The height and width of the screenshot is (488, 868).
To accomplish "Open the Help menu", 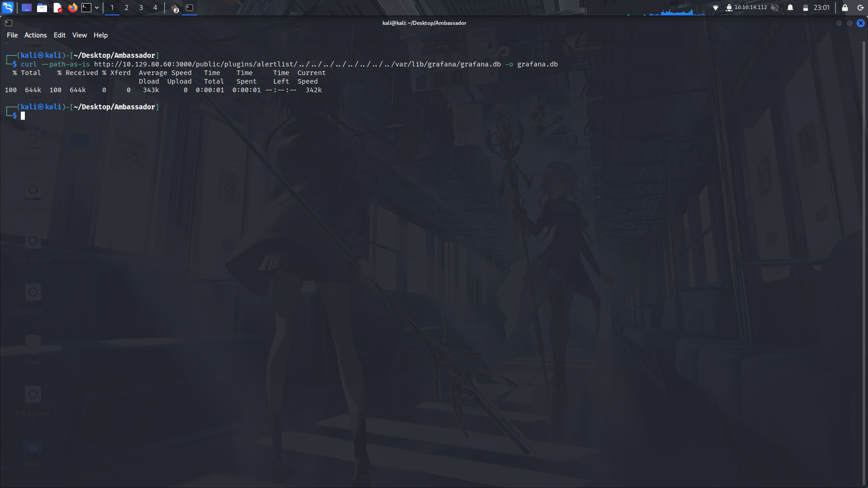I will click(100, 35).
